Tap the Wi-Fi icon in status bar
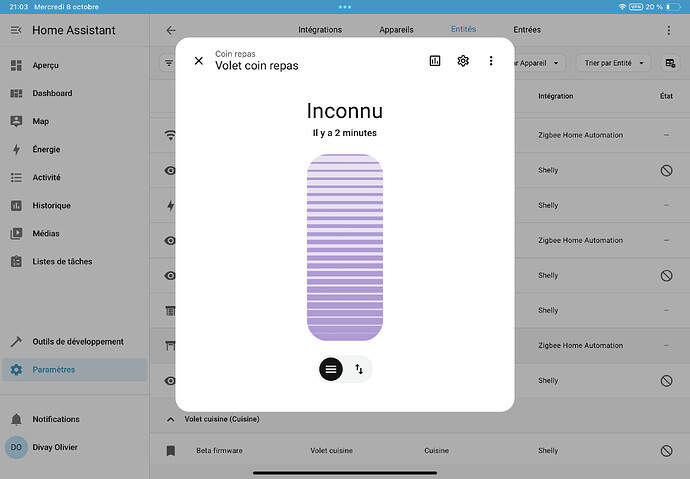 622,7
